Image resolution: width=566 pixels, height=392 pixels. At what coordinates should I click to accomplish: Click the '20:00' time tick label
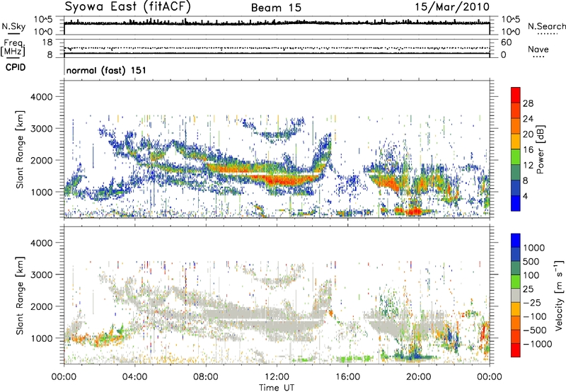pos(419,377)
